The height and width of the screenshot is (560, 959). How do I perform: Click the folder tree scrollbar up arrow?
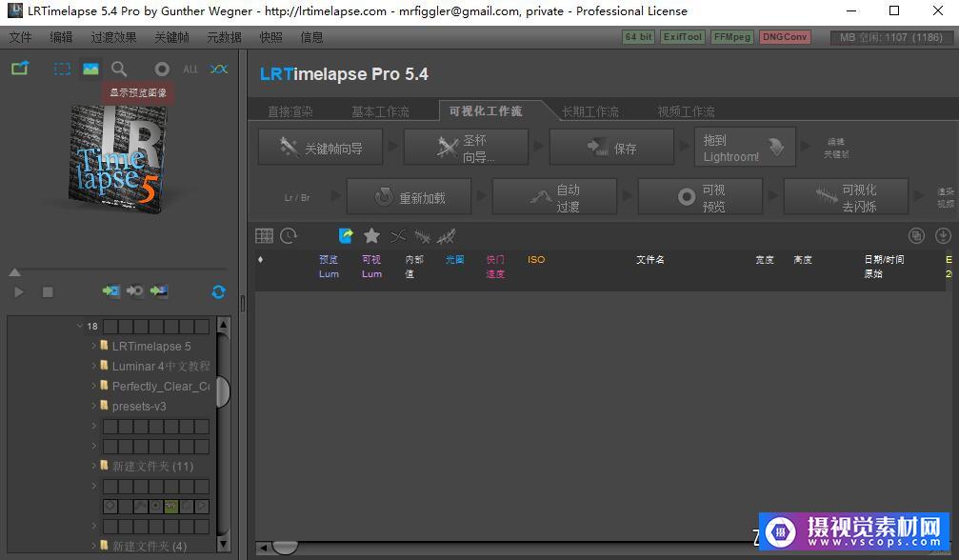tap(223, 325)
